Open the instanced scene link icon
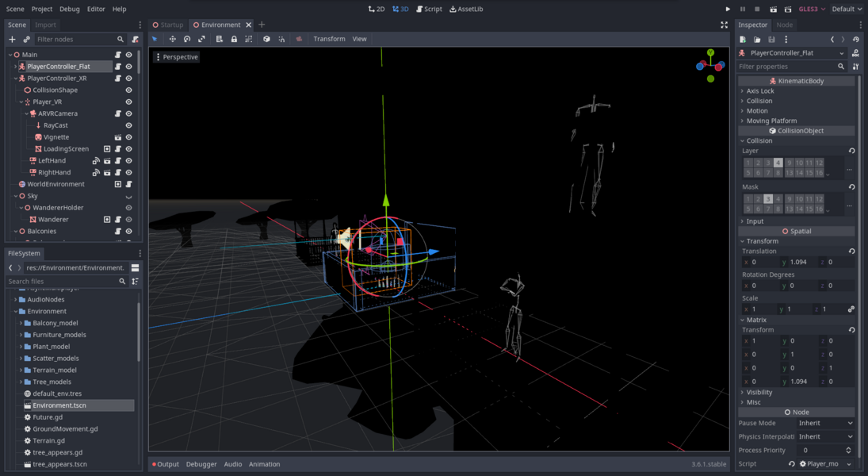Viewport: 868px width, 476px height. point(26,39)
